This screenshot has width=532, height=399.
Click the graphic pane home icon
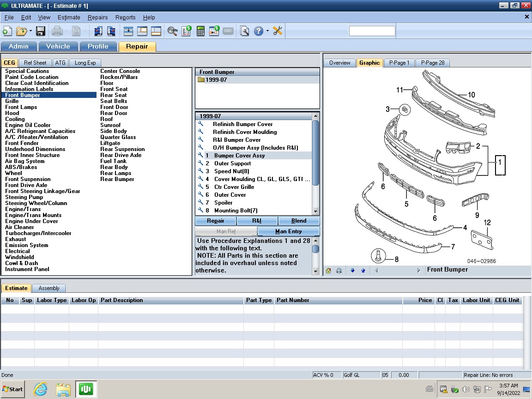click(x=328, y=271)
